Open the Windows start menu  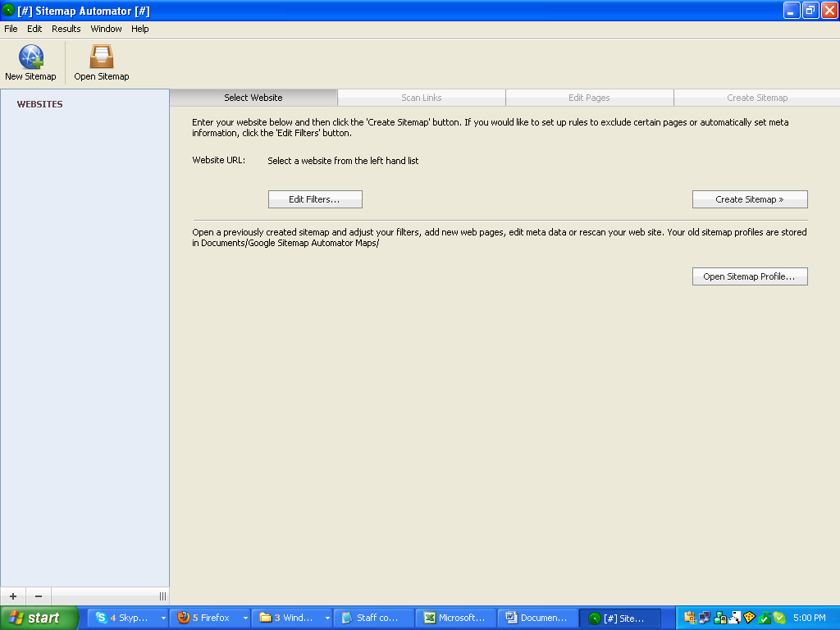pos(39,618)
